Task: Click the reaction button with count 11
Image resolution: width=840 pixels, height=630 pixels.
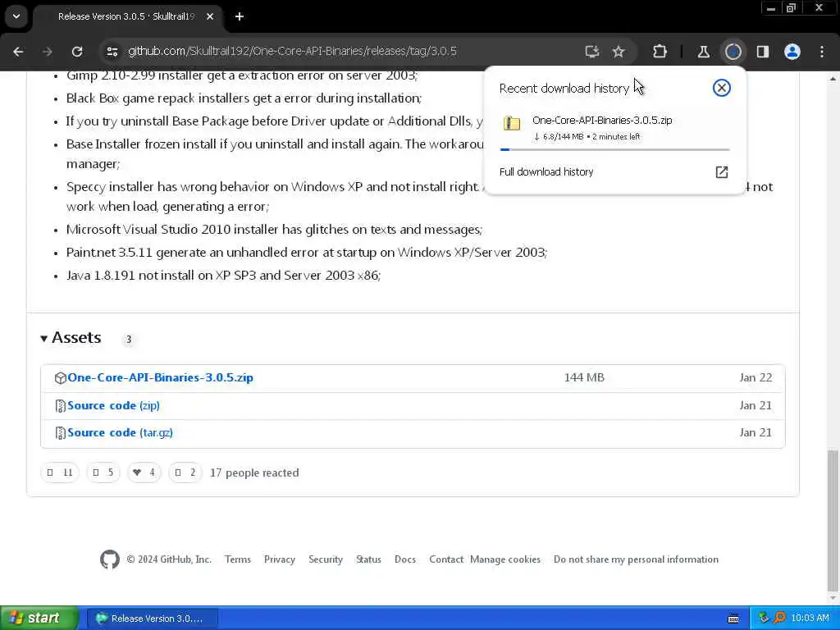Action: point(60,472)
